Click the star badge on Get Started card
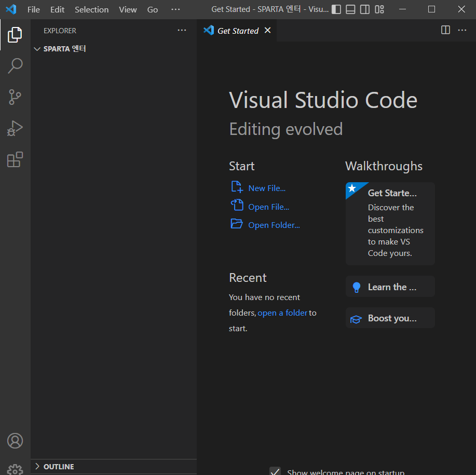Image resolution: width=476 pixels, height=475 pixels. pos(352,188)
